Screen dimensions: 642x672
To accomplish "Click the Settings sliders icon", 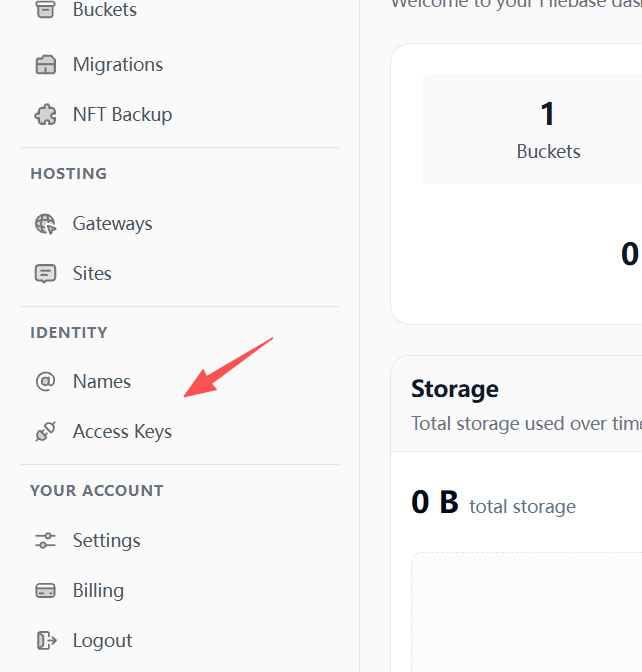I will pos(45,540).
